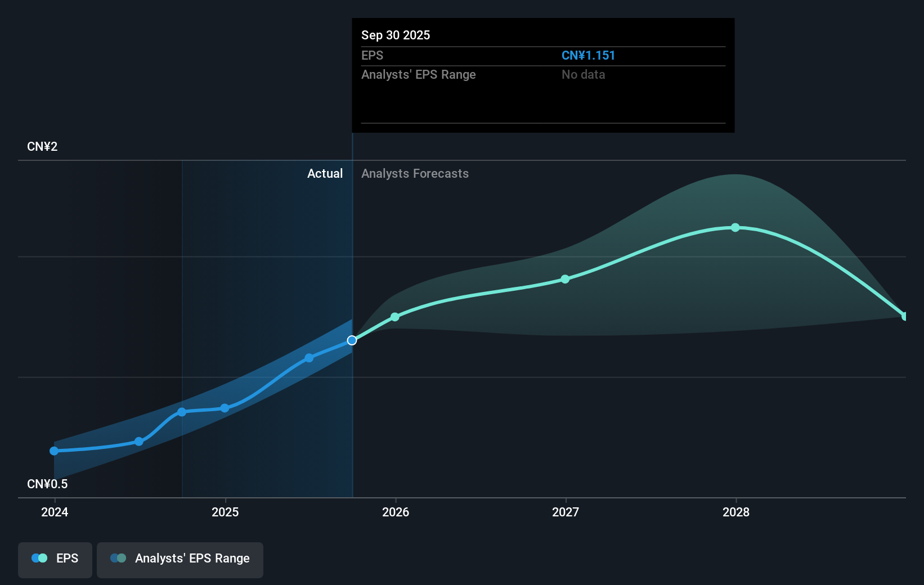The width and height of the screenshot is (924, 585).
Task: Click the Sep 30 2025 tooltip date
Action: 396,35
